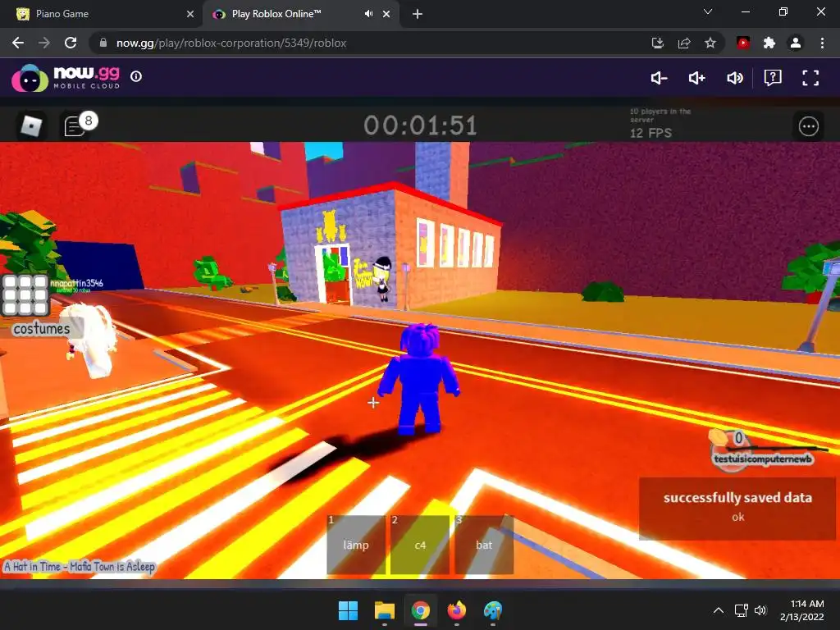This screenshot has width=840, height=630.
Task: Select the c4 hotbar slot
Action: [x=420, y=545]
